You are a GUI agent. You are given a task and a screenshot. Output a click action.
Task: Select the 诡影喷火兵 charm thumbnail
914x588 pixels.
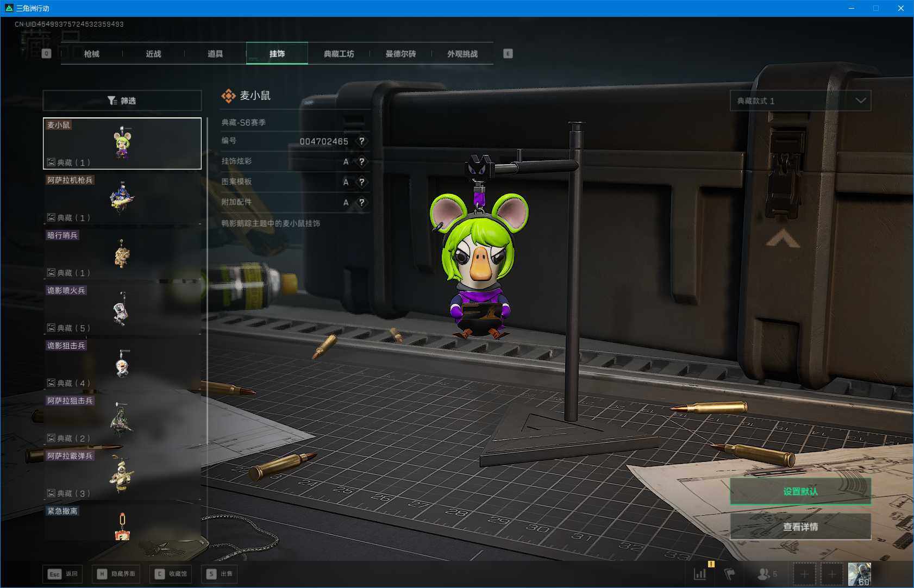[122, 309]
